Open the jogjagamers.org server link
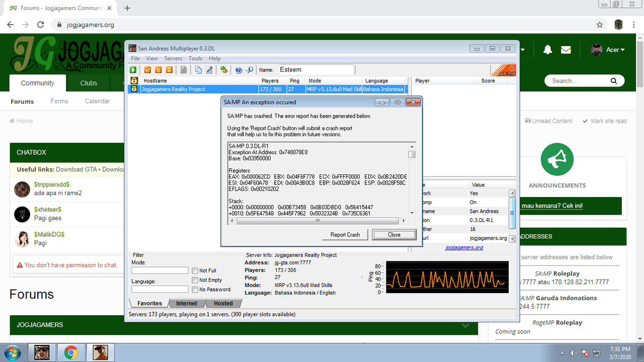The height and width of the screenshot is (362, 644). pos(464,247)
